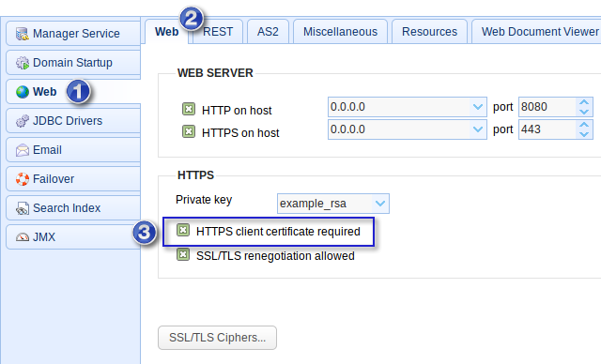Open the HTTP host address dropdown
The image size is (601, 364).
pos(478,107)
